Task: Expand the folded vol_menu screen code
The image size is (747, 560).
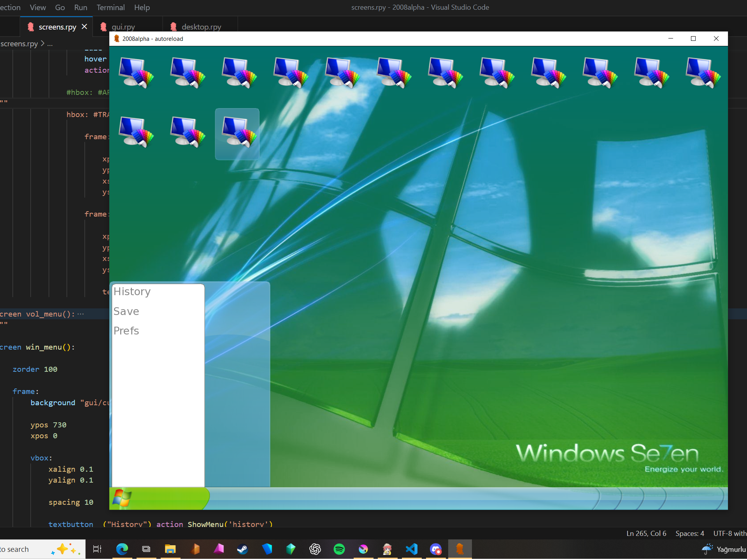Action: pos(81,314)
